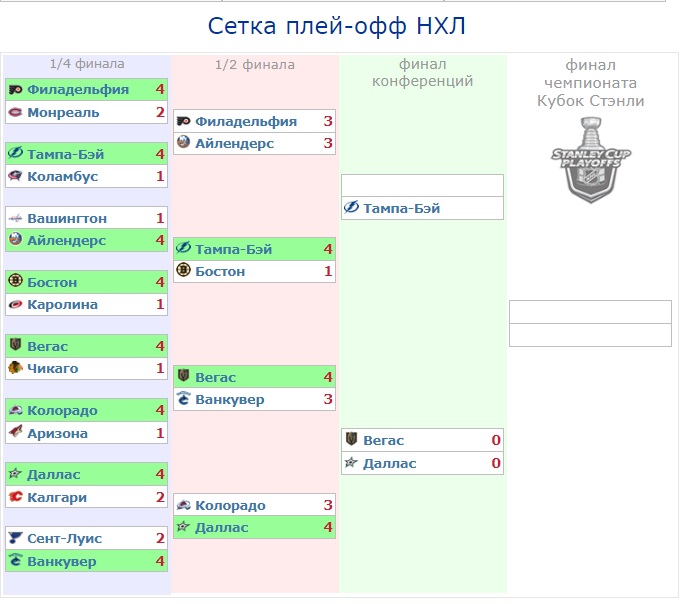
Task: Open the Аризона team link
Action: [57, 433]
